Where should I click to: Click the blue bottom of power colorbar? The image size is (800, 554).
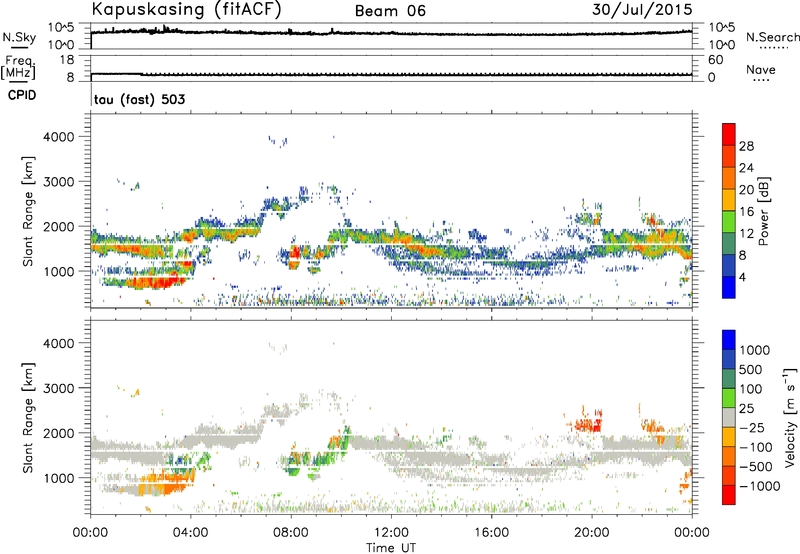pos(729,287)
